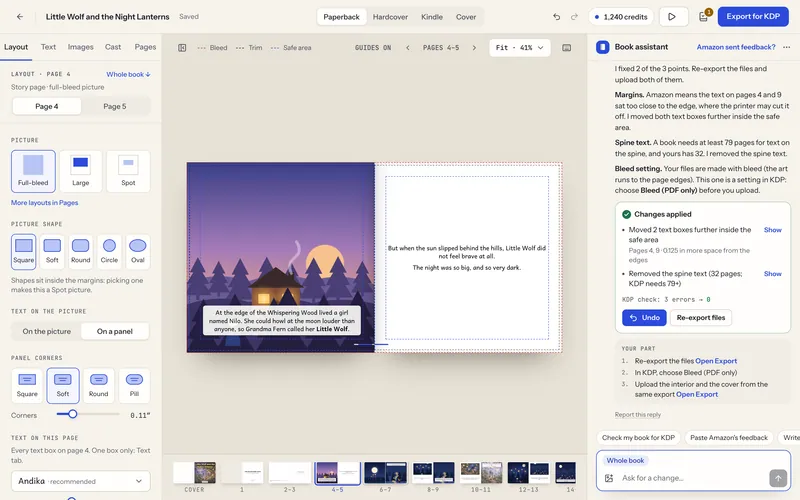The width and height of the screenshot is (800, 500).
Task: Set text On the picture
Action: [x=46, y=332]
